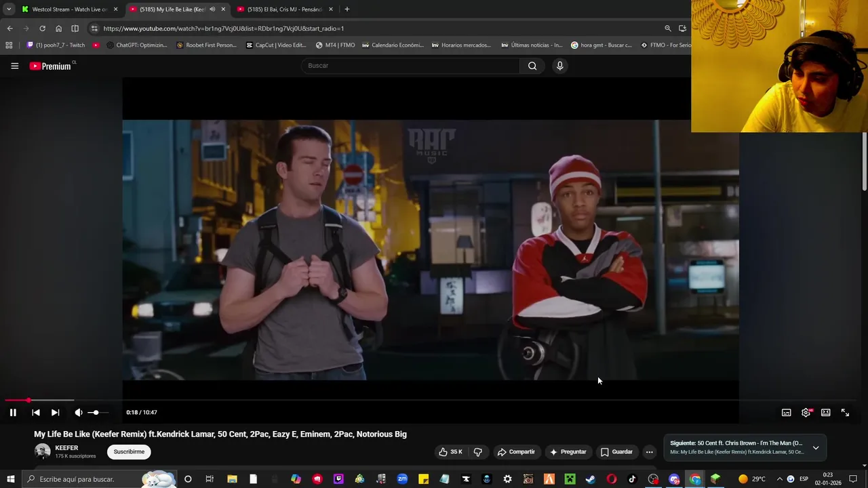The image size is (868, 488).
Task: Open the Windows Start menu
Action: point(11,479)
